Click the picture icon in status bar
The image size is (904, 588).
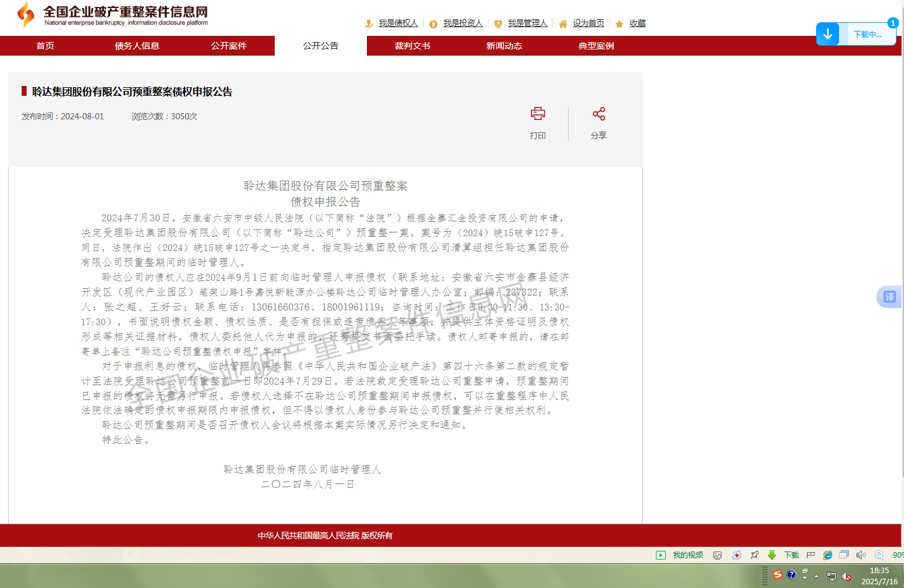coord(718,555)
